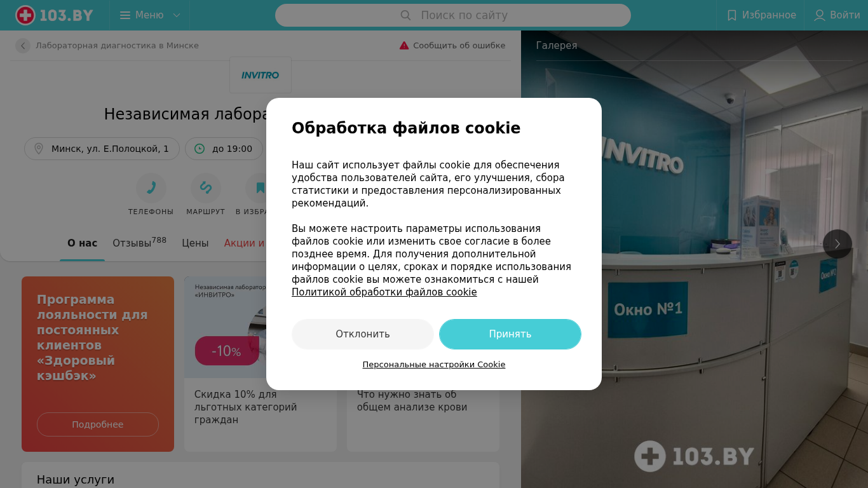868x488 pixels.
Task: Open Персональные настройки Cookie link
Action: coord(434,365)
